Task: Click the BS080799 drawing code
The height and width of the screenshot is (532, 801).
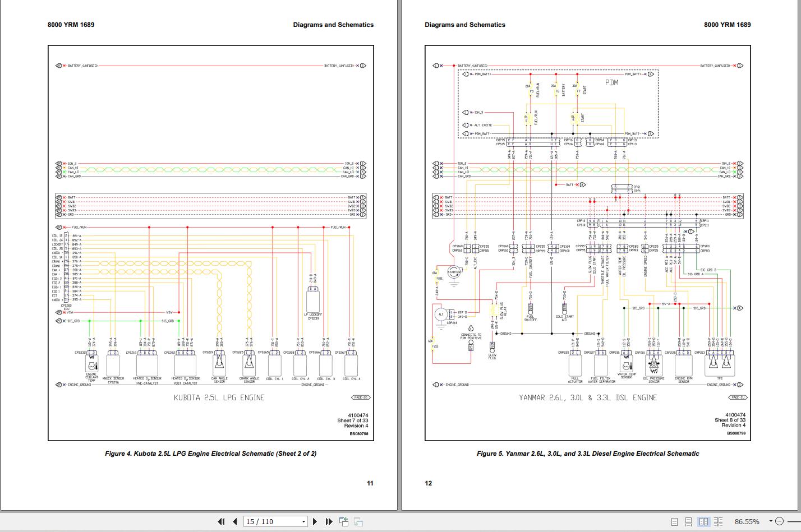Action: [736, 433]
